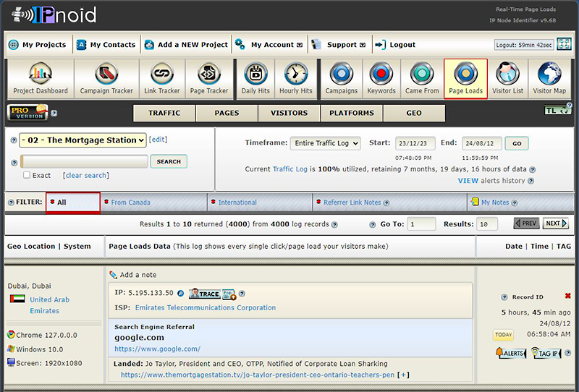
Task: Open the Campaigns report icon
Action: tap(342, 79)
